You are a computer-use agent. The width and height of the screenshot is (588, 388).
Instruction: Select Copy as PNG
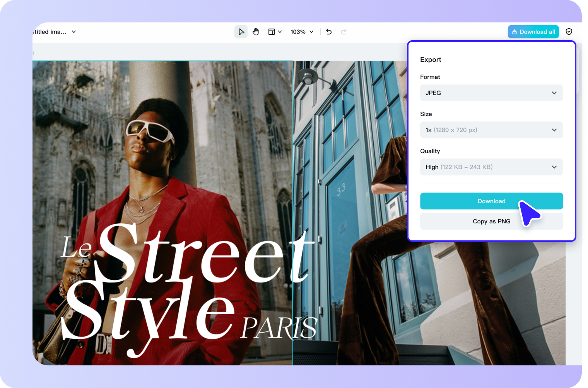coord(491,221)
